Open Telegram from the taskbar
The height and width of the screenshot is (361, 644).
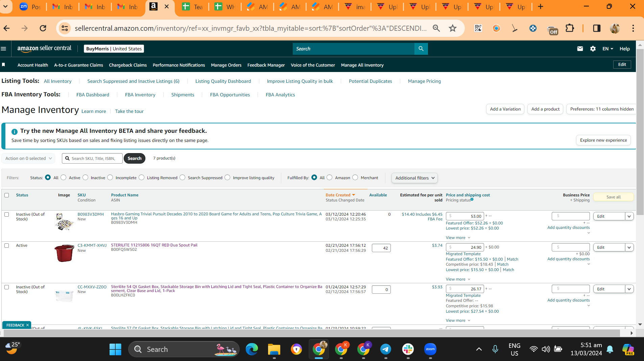point(386,349)
